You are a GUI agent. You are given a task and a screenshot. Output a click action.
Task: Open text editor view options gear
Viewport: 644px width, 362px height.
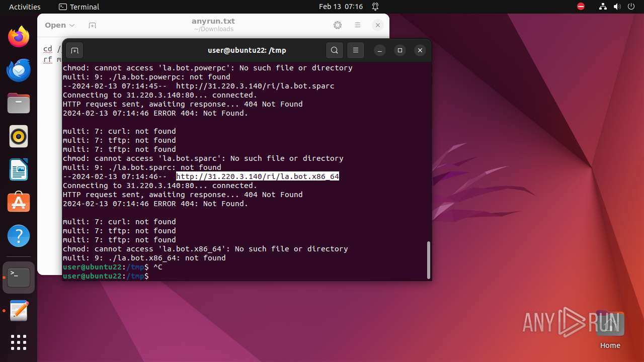click(338, 25)
